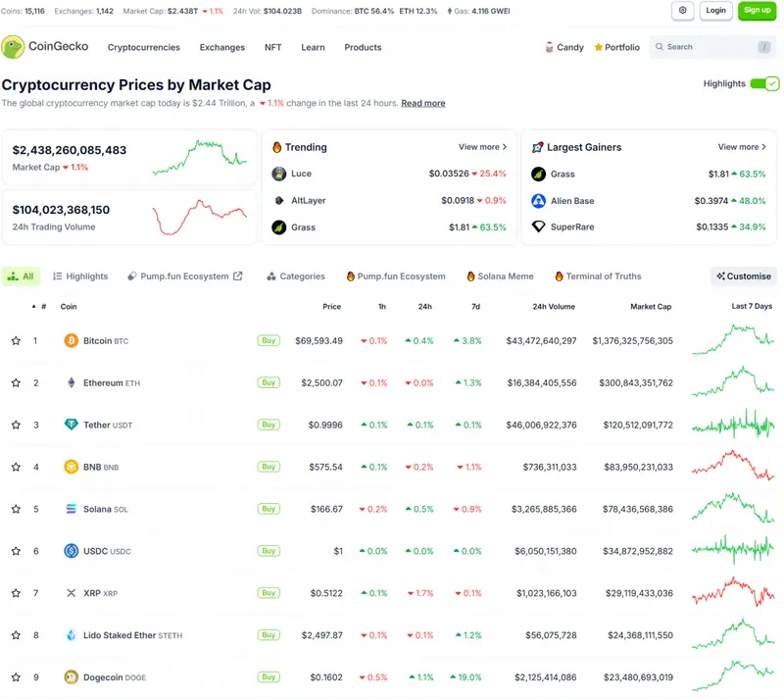Screen dimensions: 784x699
Task: Click Bitcoin's price $69,593.49
Action: click(318, 341)
